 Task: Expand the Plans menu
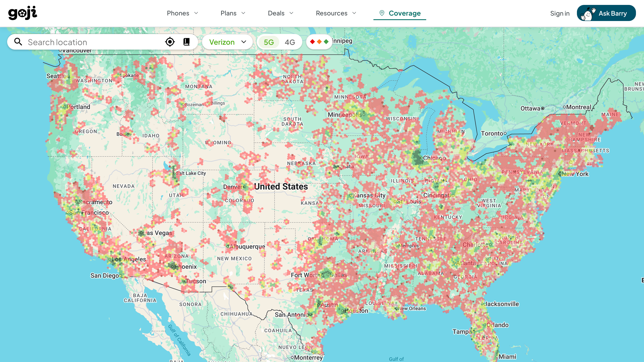pos(233,13)
